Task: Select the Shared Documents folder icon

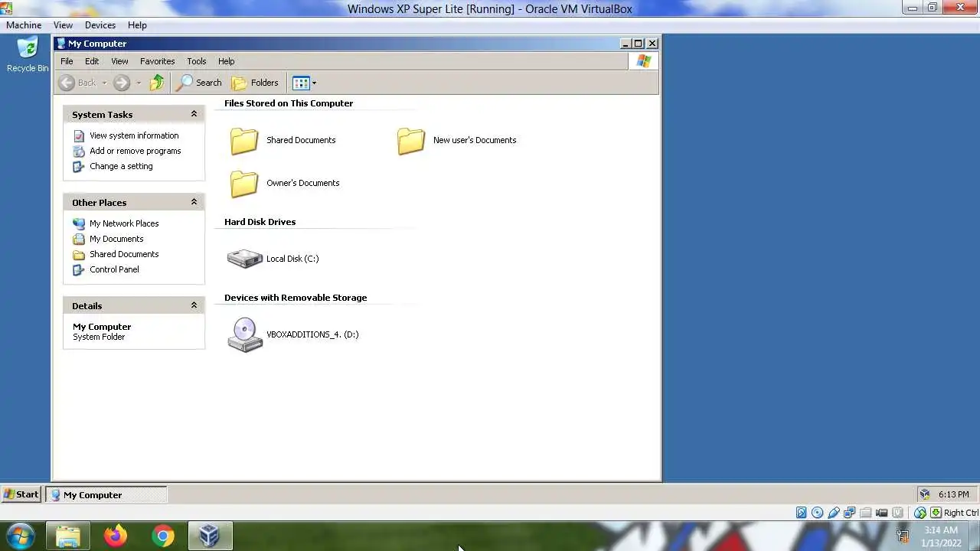Action: [244, 141]
